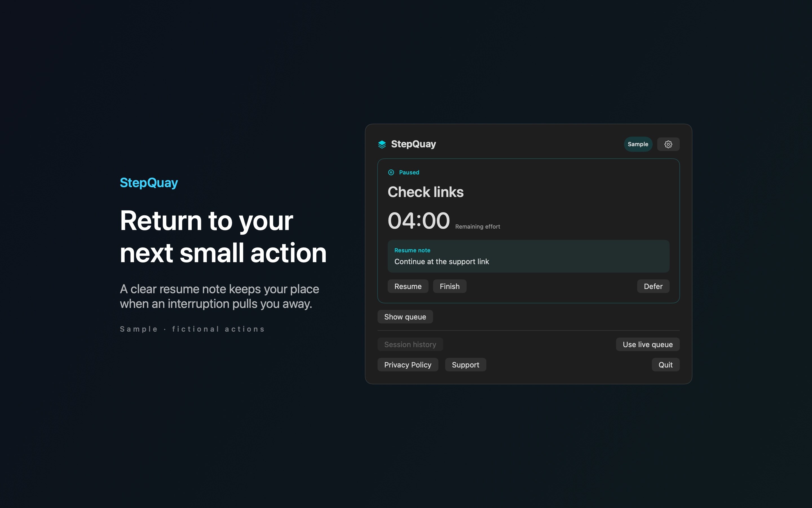Click the StepQuay panel header title
This screenshot has height=508, width=812.
413,144
